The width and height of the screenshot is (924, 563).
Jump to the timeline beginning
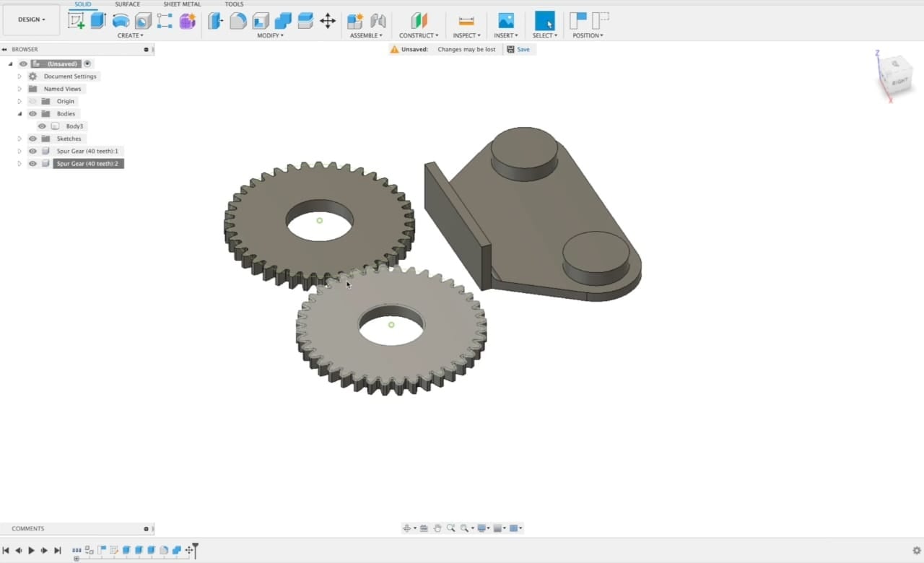[x=6, y=551]
